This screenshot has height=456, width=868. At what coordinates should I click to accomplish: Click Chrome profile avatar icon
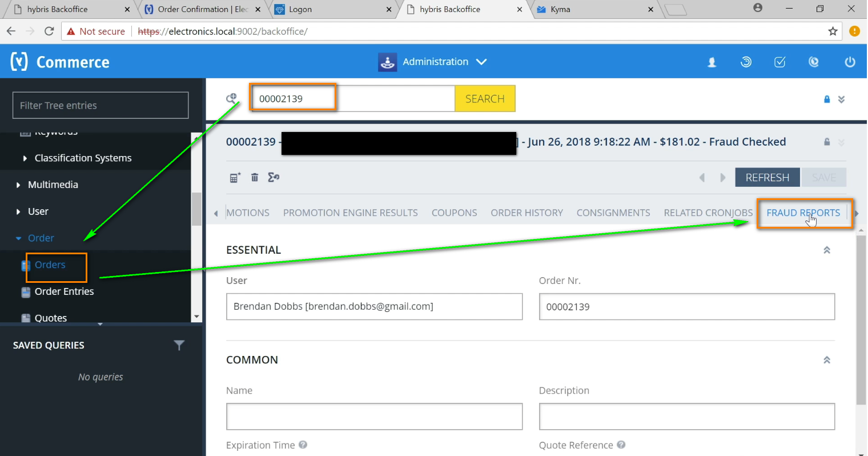pyautogui.click(x=758, y=8)
